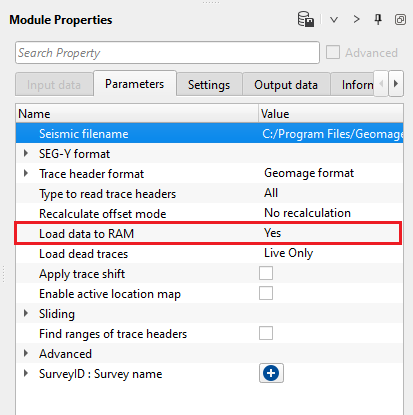Screen dimensions: 413x415
Task: Check the Apply trace shift box
Action: coord(266,273)
